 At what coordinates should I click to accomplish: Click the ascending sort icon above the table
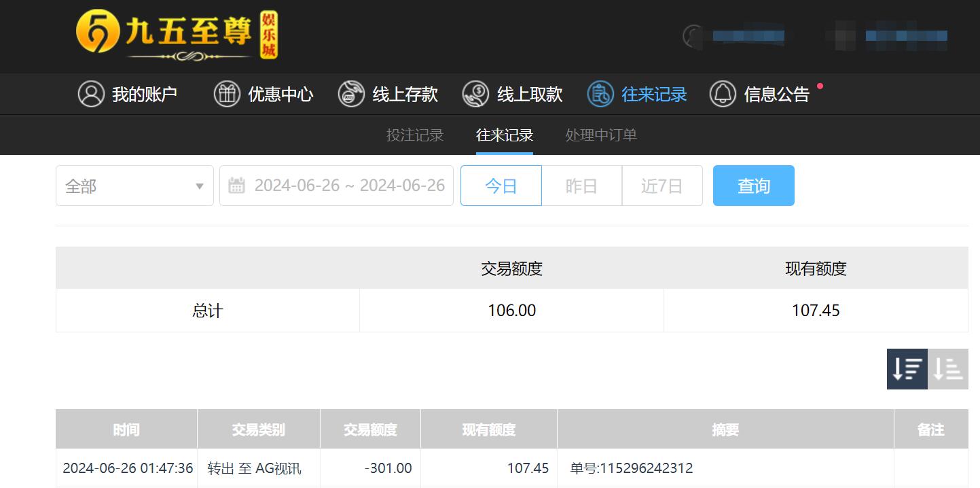947,369
